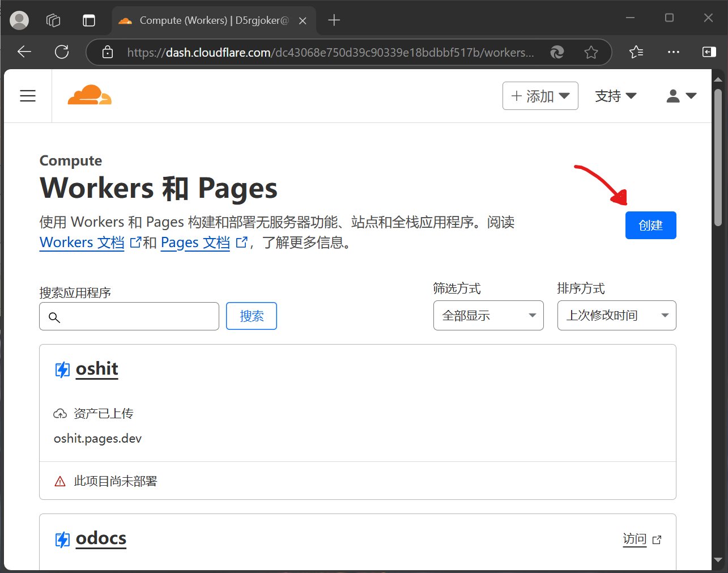Expand the 支持 menu
728x573 pixels.
click(x=615, y=96)
